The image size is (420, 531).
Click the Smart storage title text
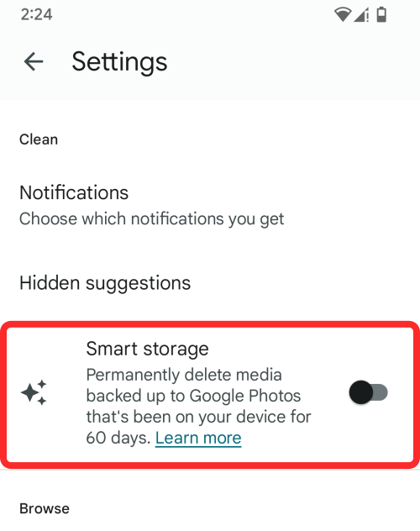[x=147, y=349]
